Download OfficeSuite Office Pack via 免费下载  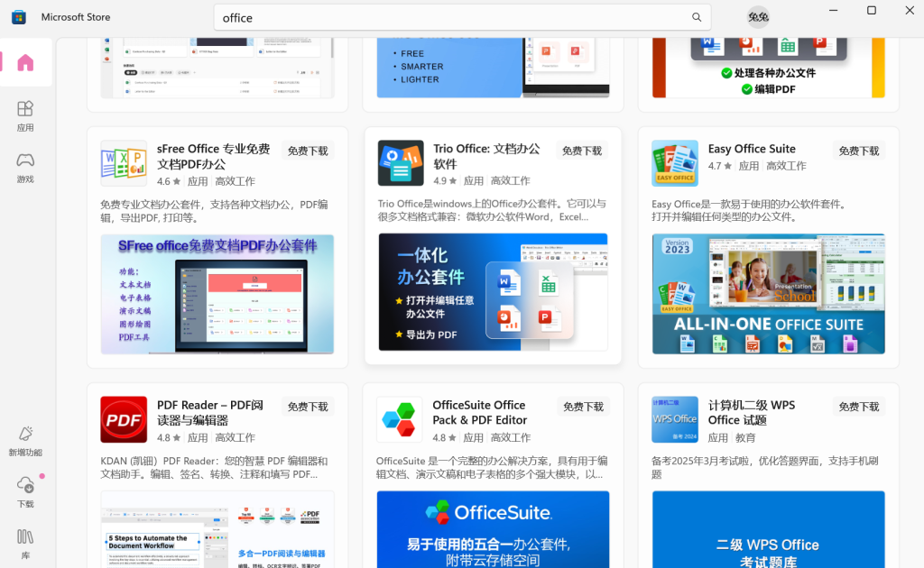[x=584, y=407]
